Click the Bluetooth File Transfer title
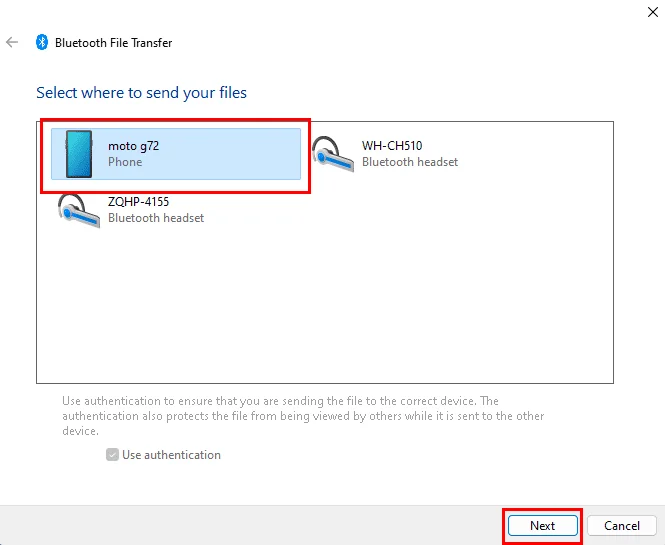The height and width of the screenshot is (545, 665). [114, 43]
